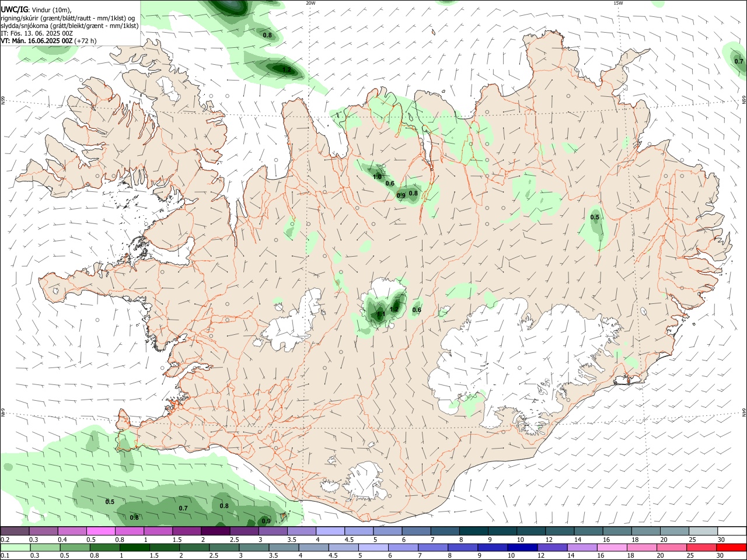747x560 pixels.
Task: Click the 1.0 precipitation value in north Iceland
Action: (x=377, y=177)
